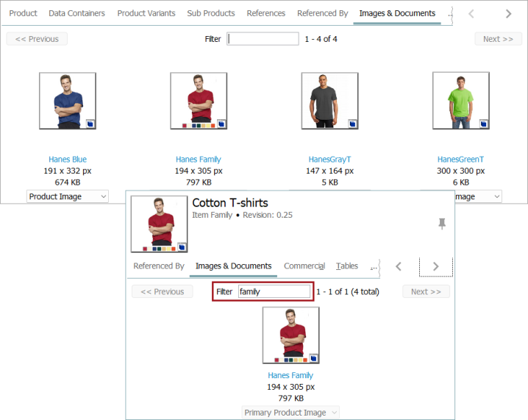Switch to the Data Containers tab
This screenshot has width=528, height=420.
coord(76,13)
